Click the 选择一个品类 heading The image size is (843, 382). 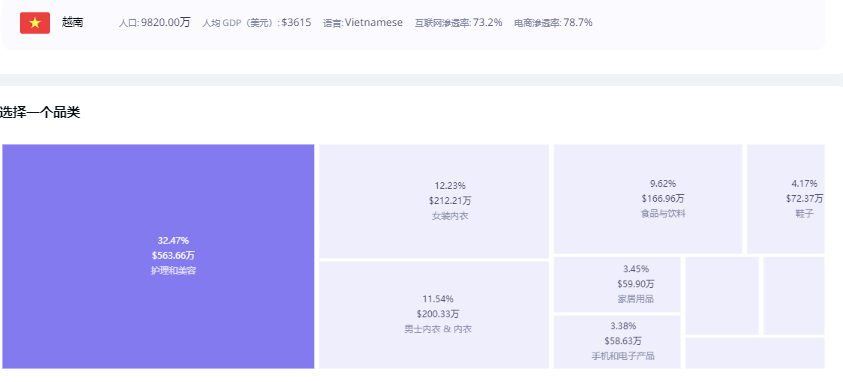point(40,113)
